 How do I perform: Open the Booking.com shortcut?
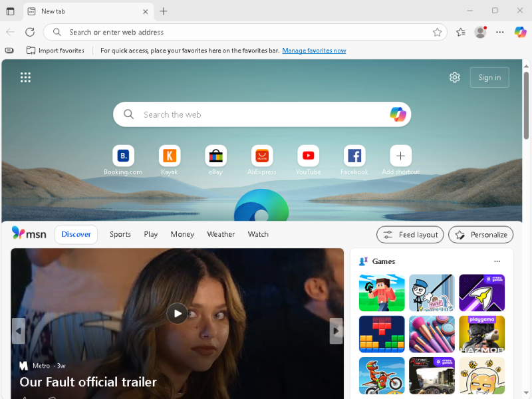(x=123, y=156)
